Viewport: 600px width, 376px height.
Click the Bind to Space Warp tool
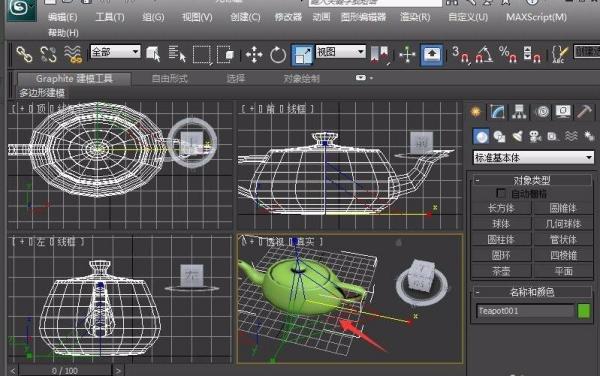tap(73, 54)
